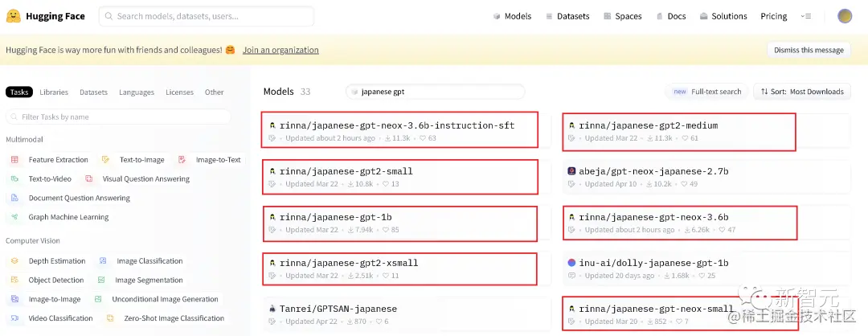Open rinna/japanese-gpt2-medium model card
This screenshot has width=868, height=336.
coord(706,131)
